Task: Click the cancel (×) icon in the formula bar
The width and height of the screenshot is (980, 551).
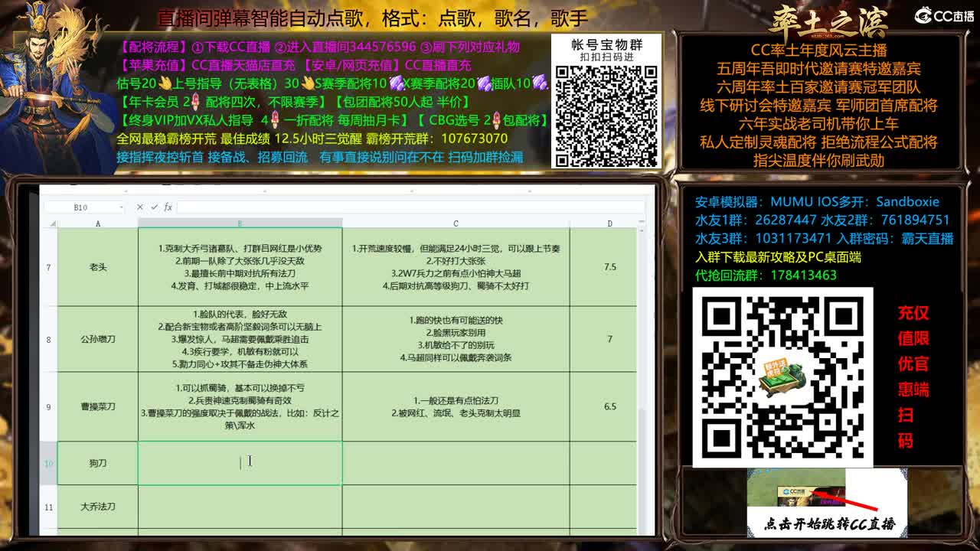Action: (x=139, y=207)
